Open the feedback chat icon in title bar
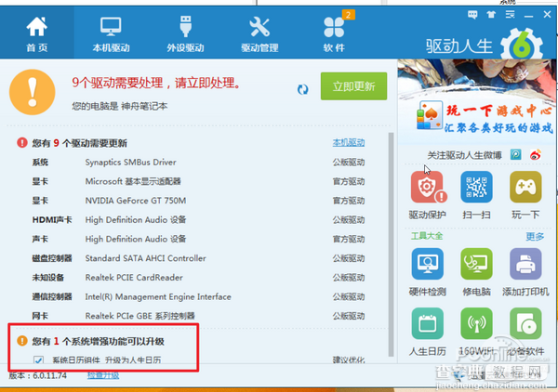Image resolution: width=558 pixels, height=392 pixels. click(472, 15)
